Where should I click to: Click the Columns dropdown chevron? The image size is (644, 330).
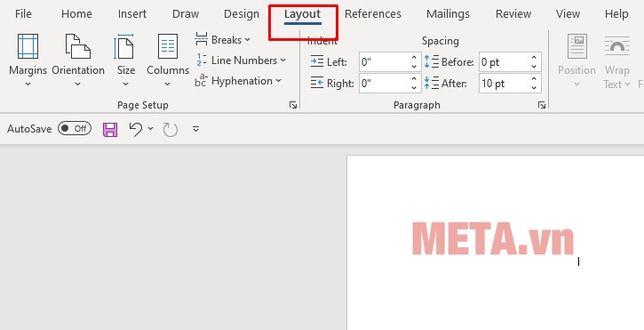168,84
